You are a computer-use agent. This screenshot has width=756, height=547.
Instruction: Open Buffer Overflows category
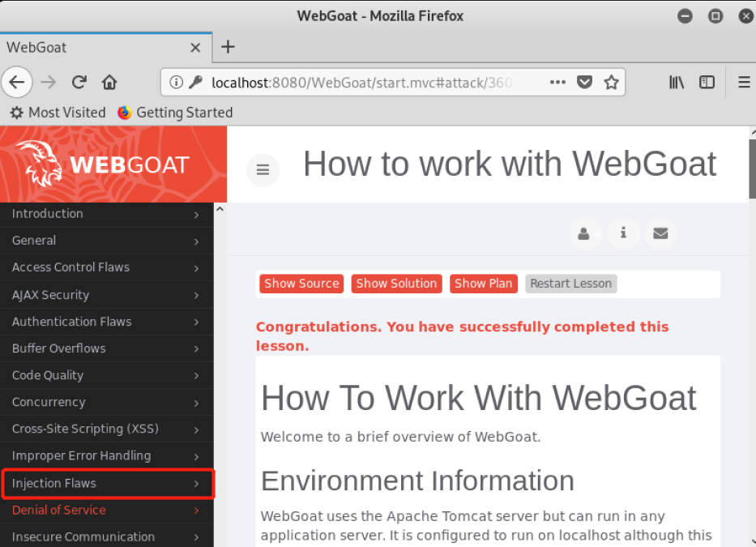[x=107, y=348]
